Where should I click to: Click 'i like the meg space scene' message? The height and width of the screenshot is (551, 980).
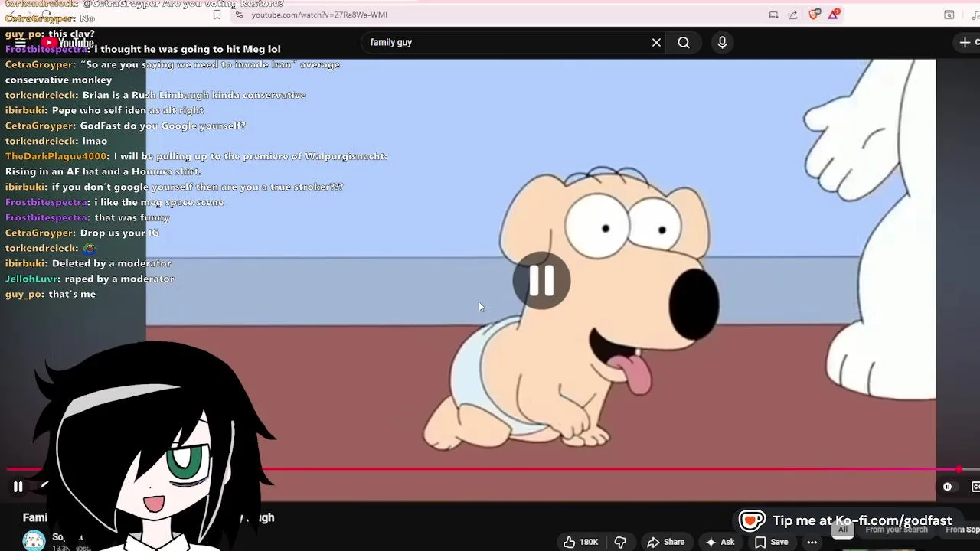(159, 202)
